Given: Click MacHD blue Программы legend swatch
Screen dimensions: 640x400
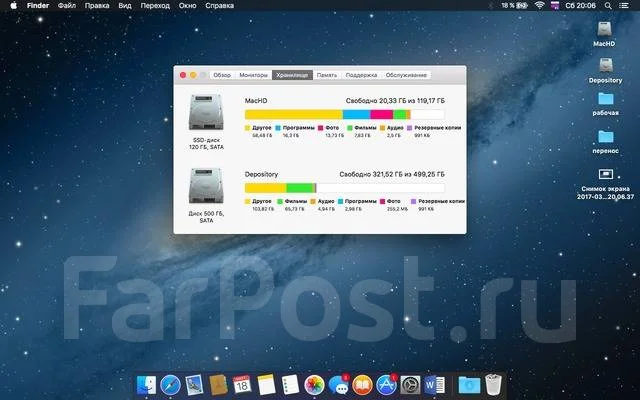Looking at the screenshot, I should pos(278,128).
